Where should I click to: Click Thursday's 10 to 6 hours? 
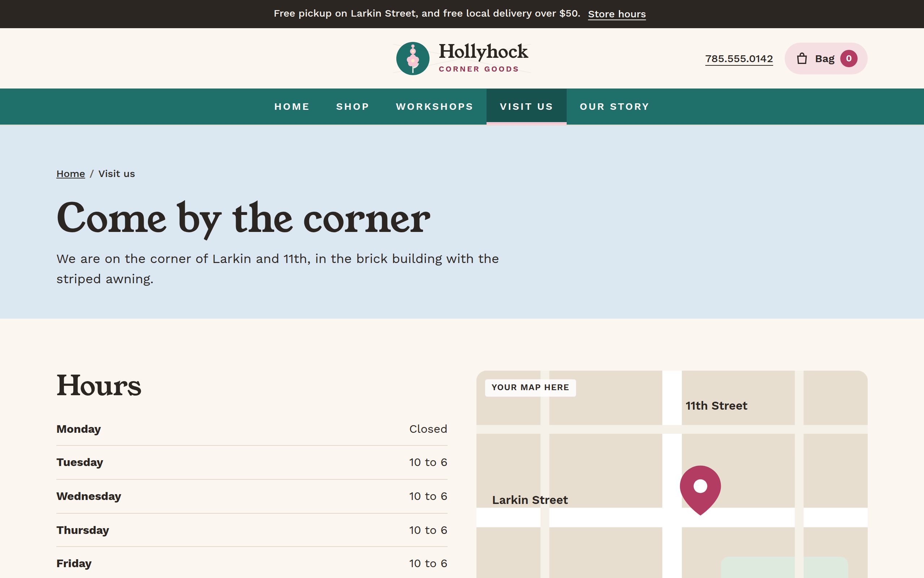click(428, 531)
